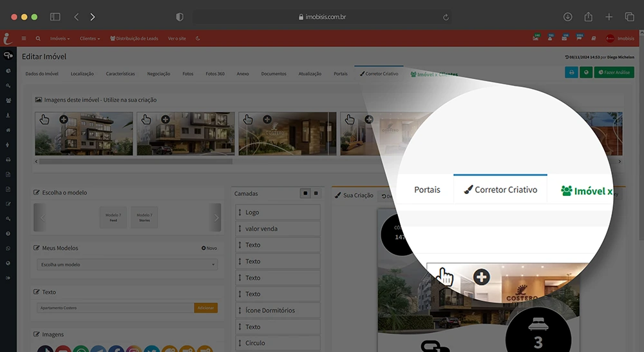This screenshot has height=352, width=644.
Task: Click the hand pointer icon on first building image
Action: [44, 119]
